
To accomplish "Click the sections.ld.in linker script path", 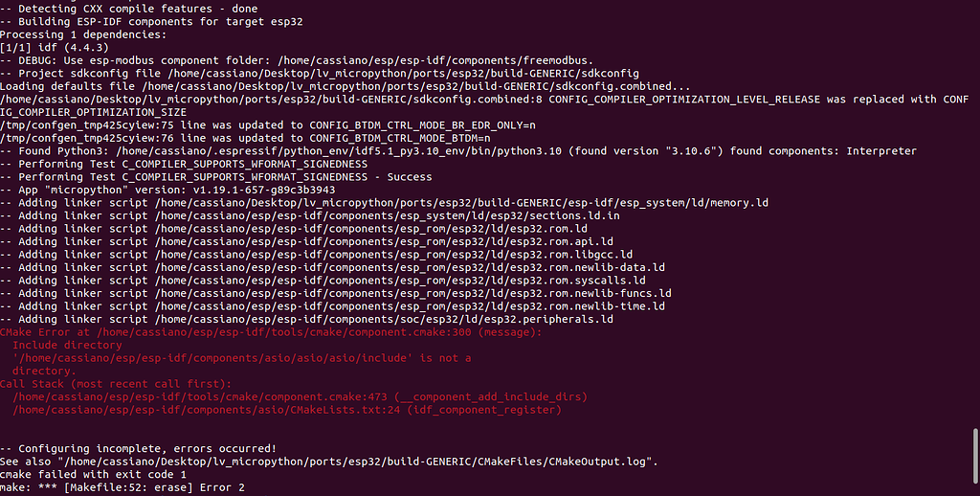I will pos(388,215).
